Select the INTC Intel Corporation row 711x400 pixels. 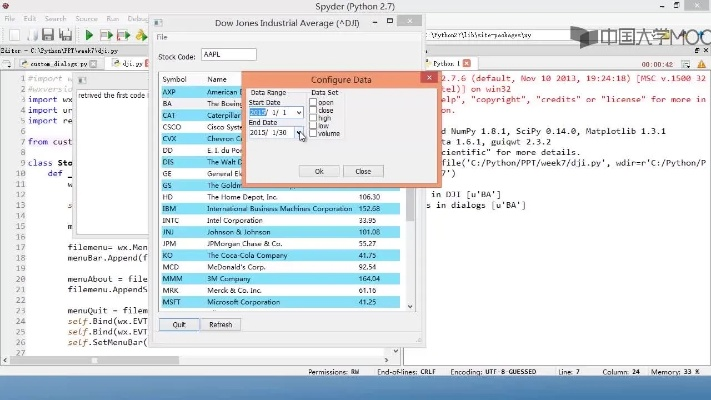coord(281,220)
